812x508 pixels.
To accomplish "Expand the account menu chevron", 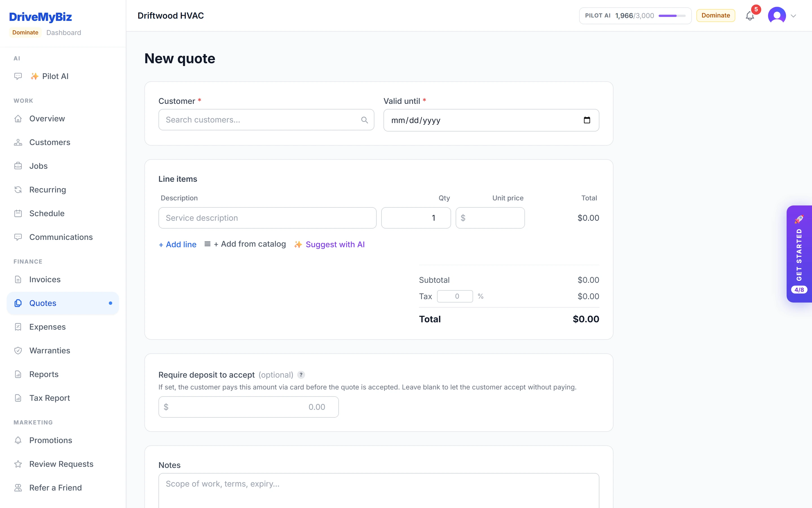I will coord(793,16).
